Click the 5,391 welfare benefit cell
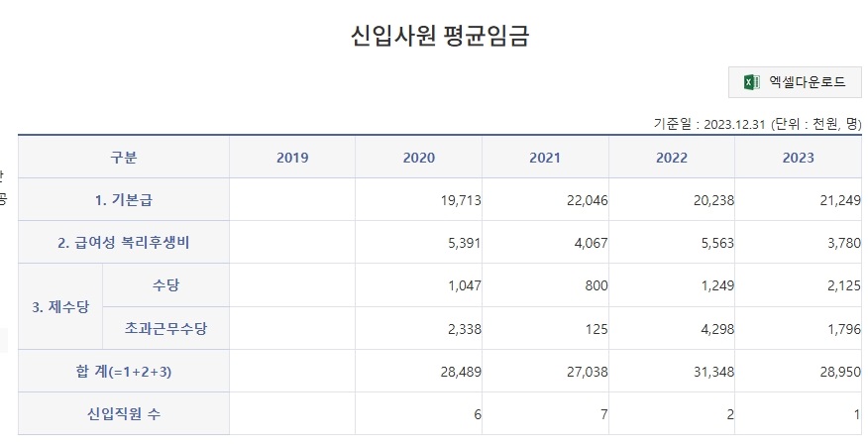 [418, 242]
